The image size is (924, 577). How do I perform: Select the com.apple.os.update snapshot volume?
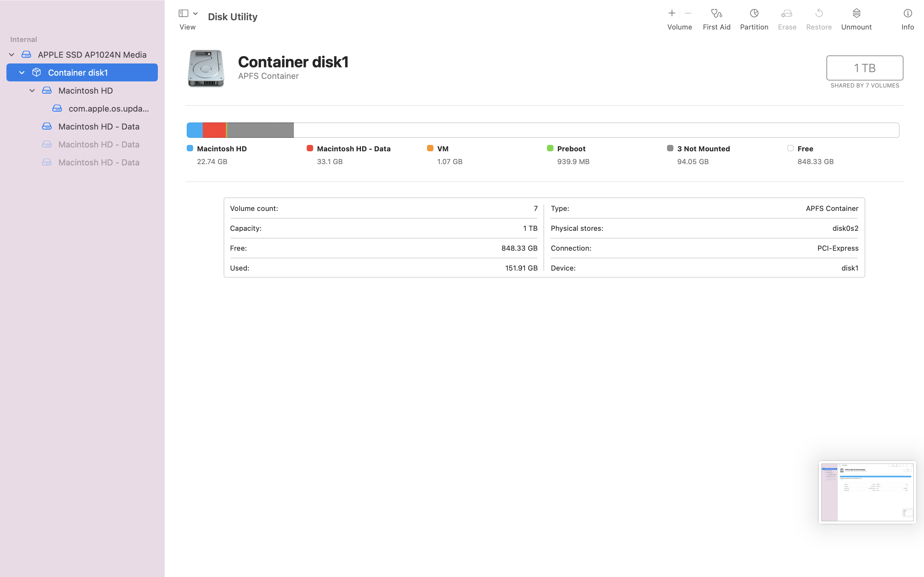[108, 108]
